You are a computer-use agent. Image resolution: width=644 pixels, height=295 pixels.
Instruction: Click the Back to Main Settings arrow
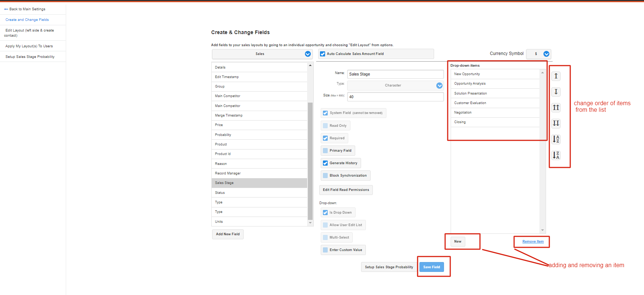[x=6, y=9]
